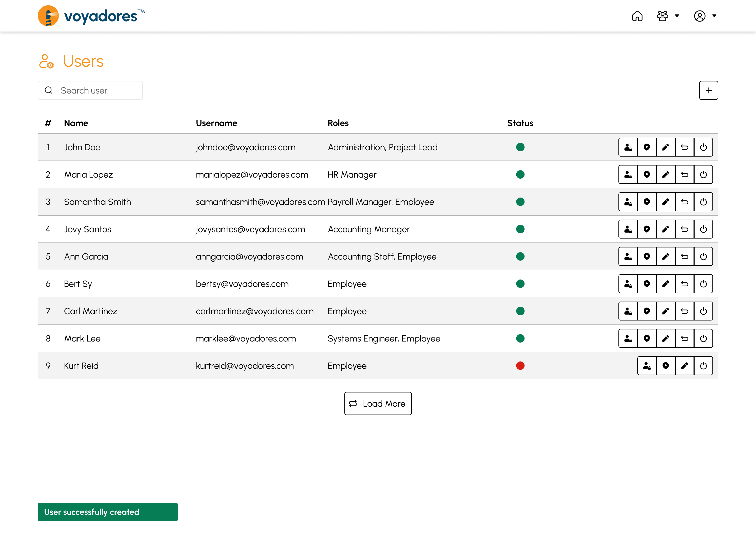Click the location pin icon for Maria Lopez
This screenshot has height=538, width=756.
(x=647, y=174)
